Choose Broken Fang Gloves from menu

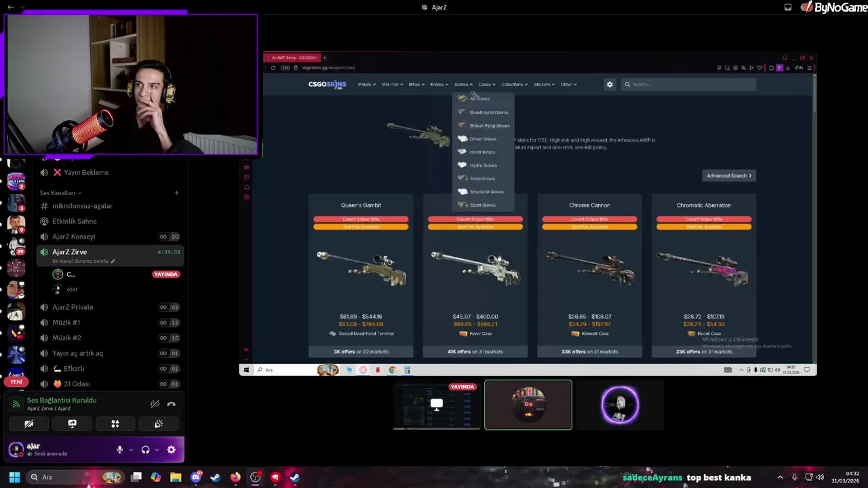[483, 125]
